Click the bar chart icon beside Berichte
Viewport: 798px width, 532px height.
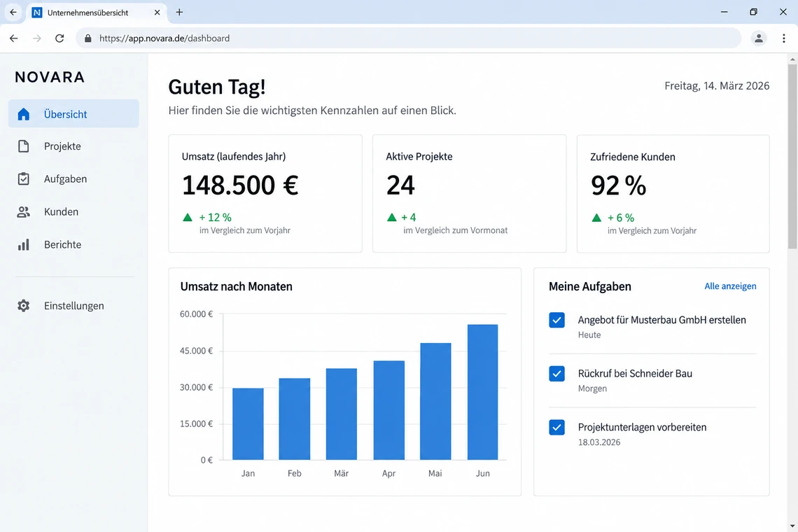23,245
